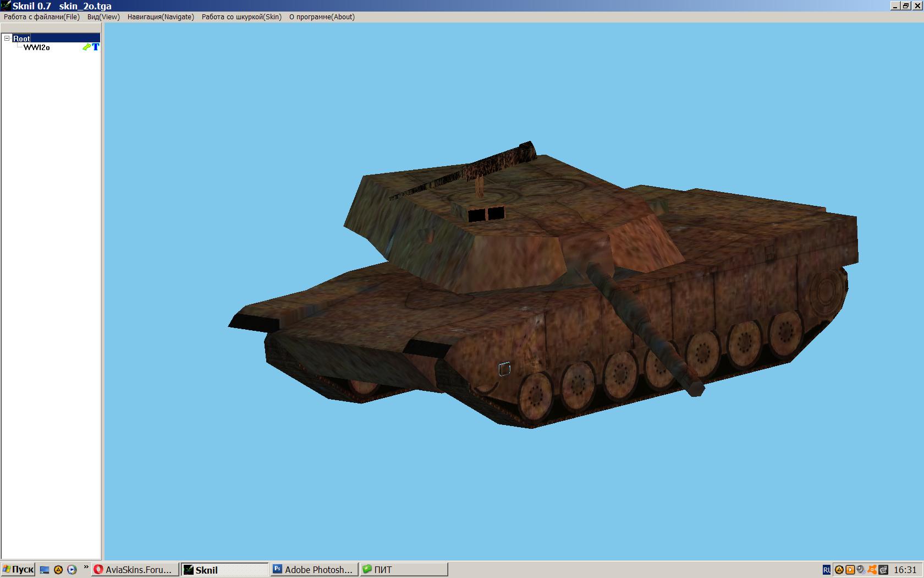The width and height of the screenshot is (924, 578).
Task: Click the Show Desktop quick launch icon
Action: (45, 570)
